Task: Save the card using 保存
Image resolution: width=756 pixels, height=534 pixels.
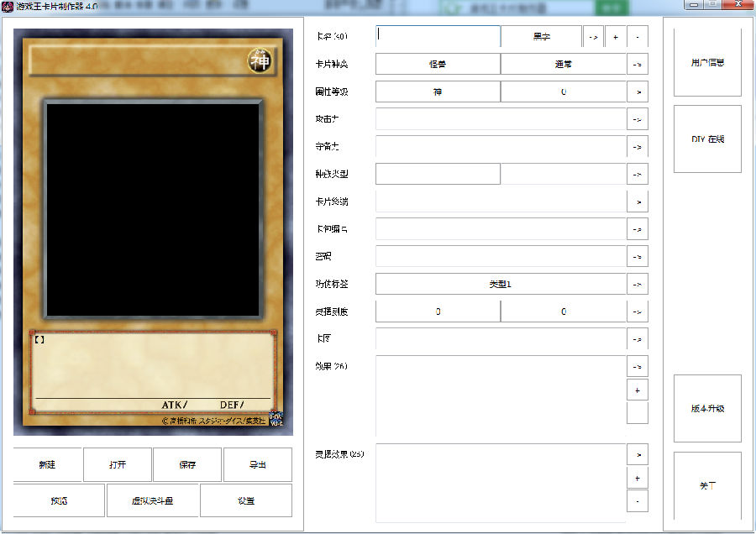Action: coord(187,464)
